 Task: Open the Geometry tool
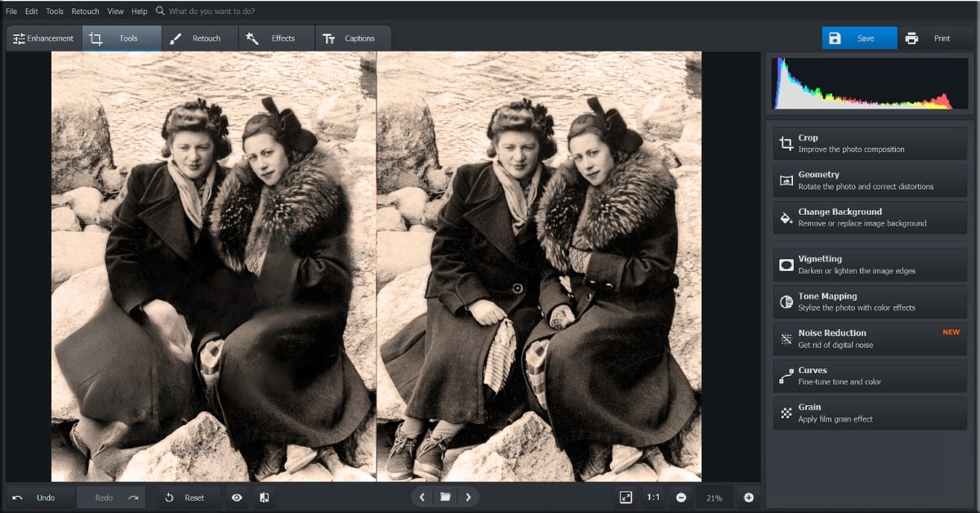click(x=870, y=181)
